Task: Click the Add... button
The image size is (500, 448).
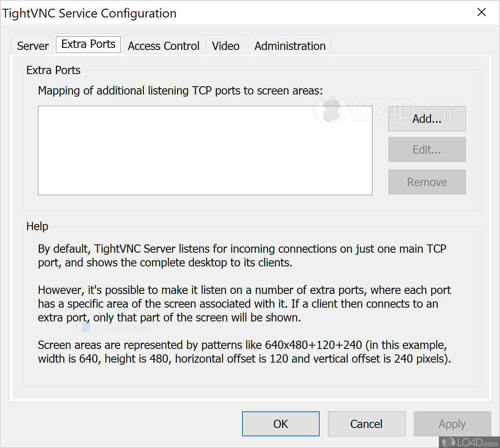Action: (427, 119)
